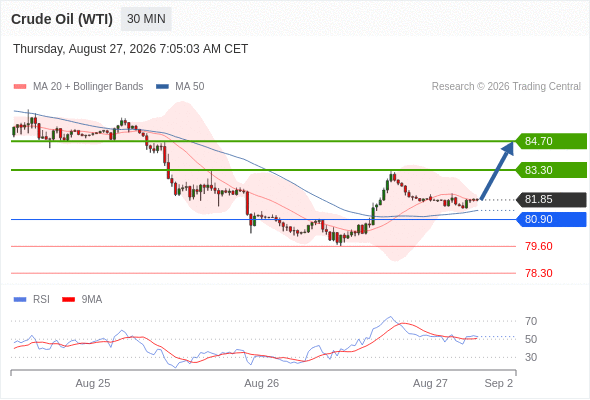Click the black 81.85 current price tag
This screenshot has width=590, height=400.
click(x=551, y=199)
